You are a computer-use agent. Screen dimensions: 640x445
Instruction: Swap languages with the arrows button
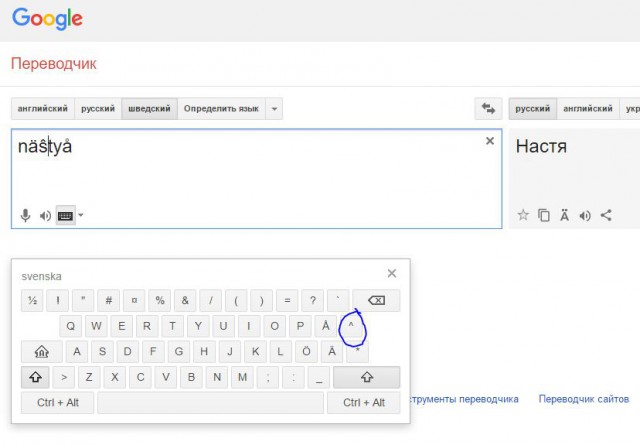tap(488, 109)
